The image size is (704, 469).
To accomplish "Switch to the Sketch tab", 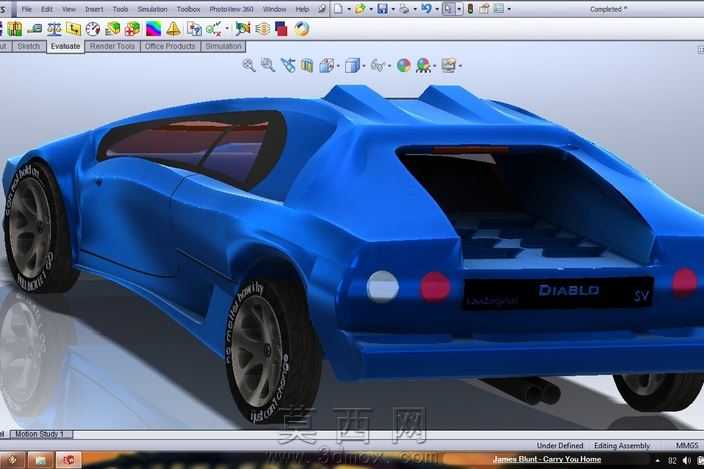I will (x=29, y=46).
